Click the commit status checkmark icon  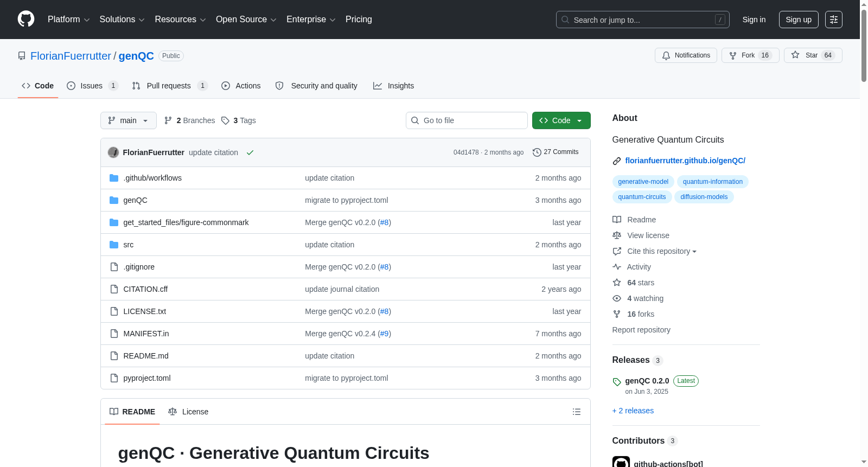click(x=250, y=152)
